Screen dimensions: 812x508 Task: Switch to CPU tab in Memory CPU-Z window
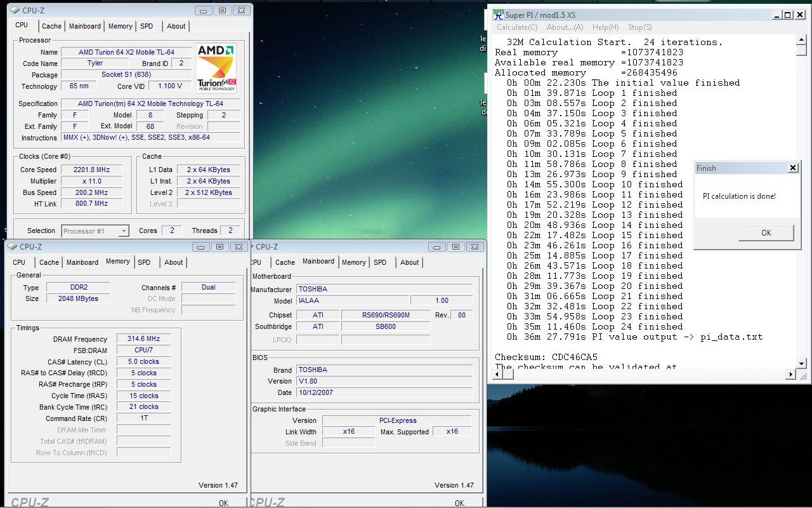(x=19, y=262)
